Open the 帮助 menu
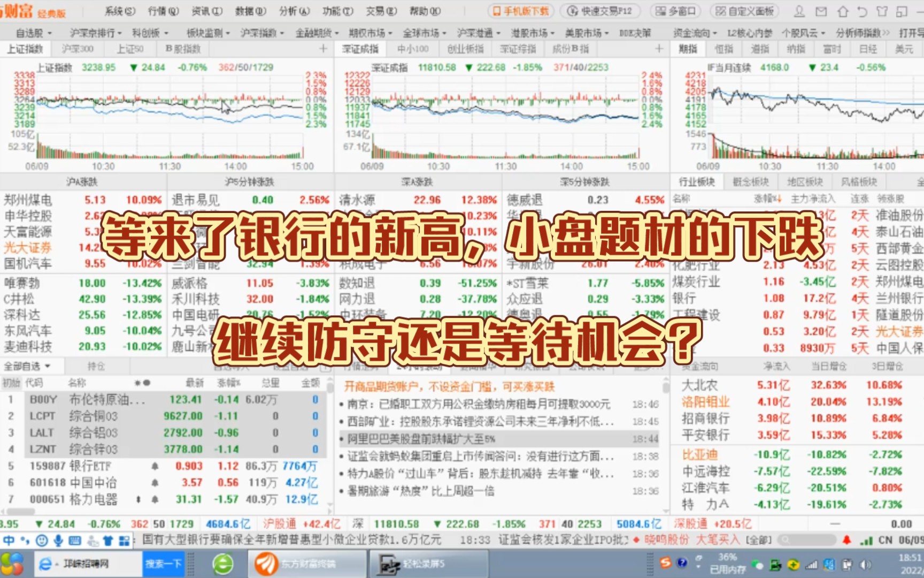924x578 pixels. tap(425, 11)
